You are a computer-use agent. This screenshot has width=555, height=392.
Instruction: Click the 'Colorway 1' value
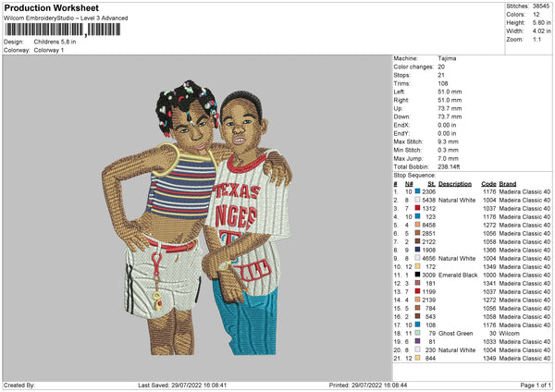(49, 50)
